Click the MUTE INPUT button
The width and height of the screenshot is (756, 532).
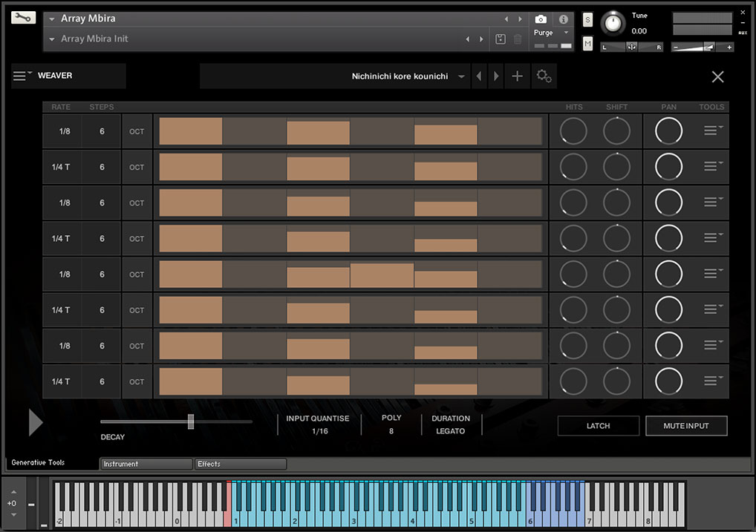(685, 426)
